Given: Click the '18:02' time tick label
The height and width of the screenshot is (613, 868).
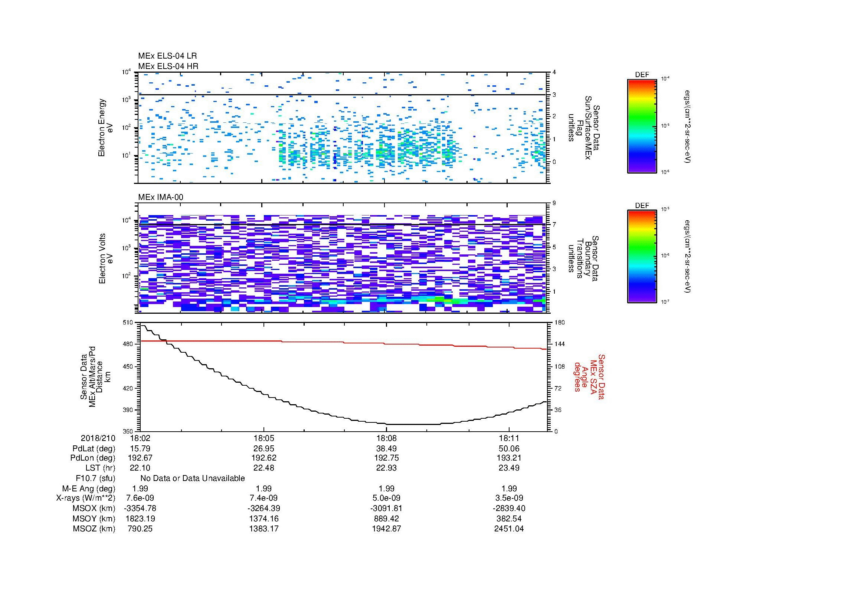Looking at the screenshot, I should 140,438.
